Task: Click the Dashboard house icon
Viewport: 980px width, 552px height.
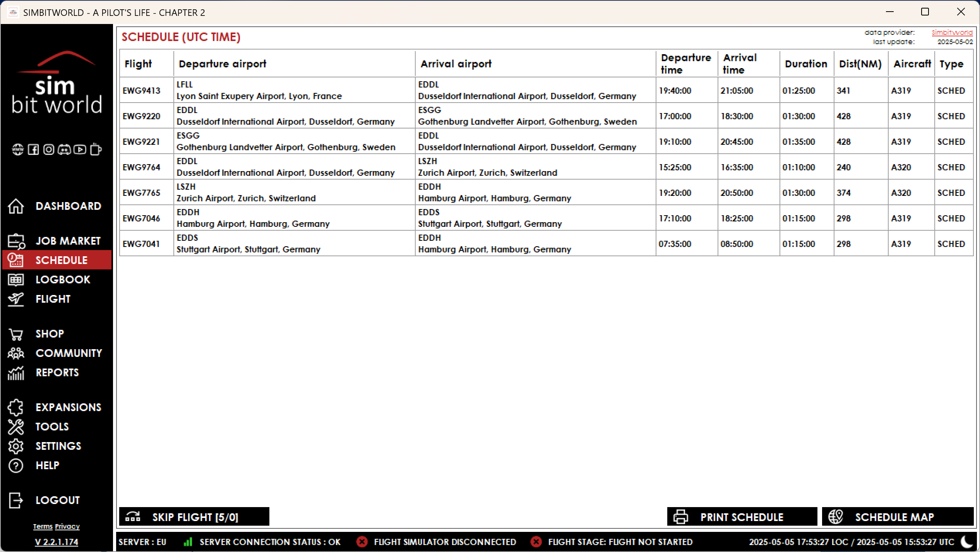Action: pyautogui.click(x=16, y=206)
